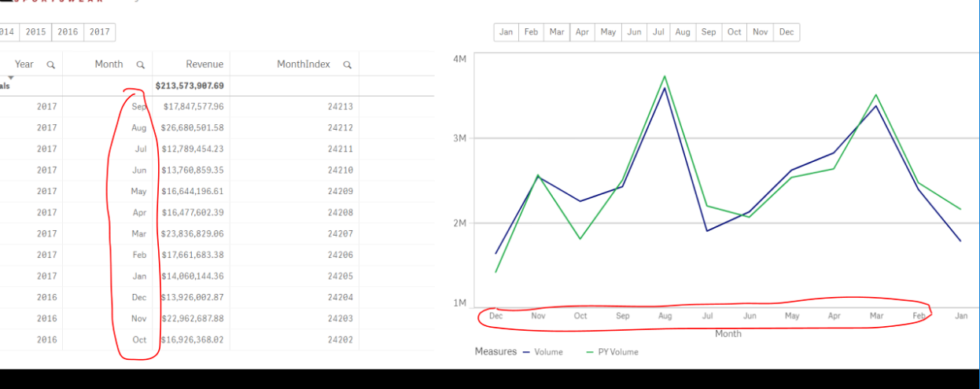Select Aug in the month filter bar
Screen dimensions: 980x389
(x=683, y=32)
